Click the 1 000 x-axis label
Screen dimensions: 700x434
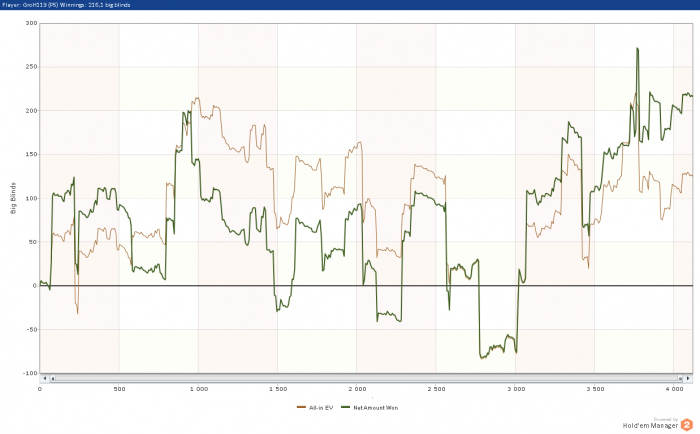pos(199,389)
